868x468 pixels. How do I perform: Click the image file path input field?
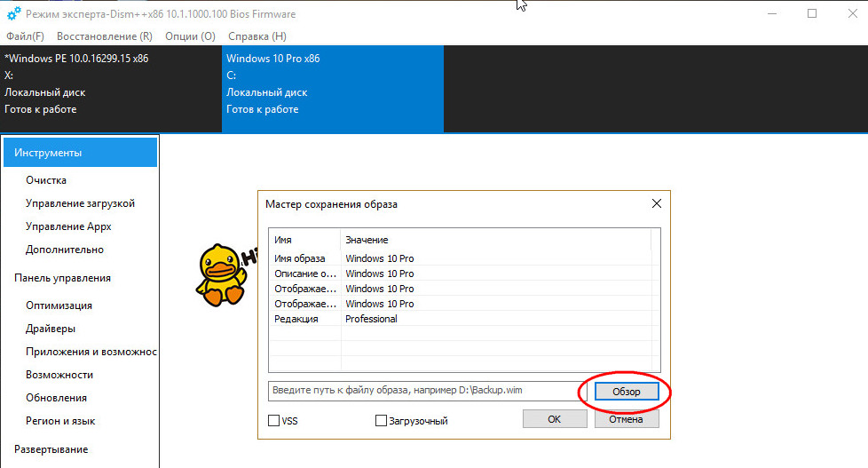(x=422, y=391)
